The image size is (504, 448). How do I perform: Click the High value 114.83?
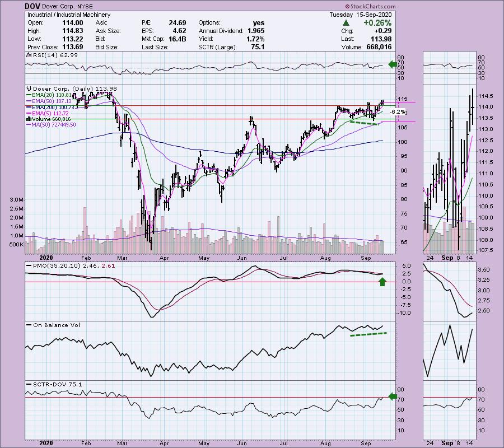(73, 31)
